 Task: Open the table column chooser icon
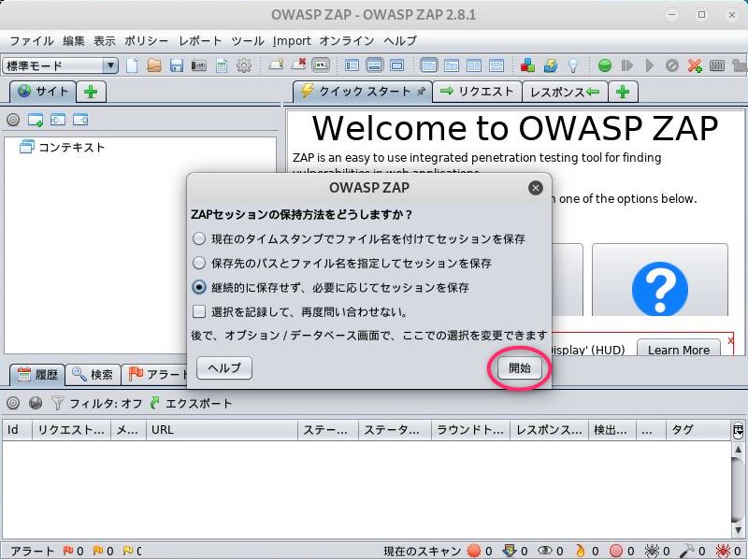738,430
